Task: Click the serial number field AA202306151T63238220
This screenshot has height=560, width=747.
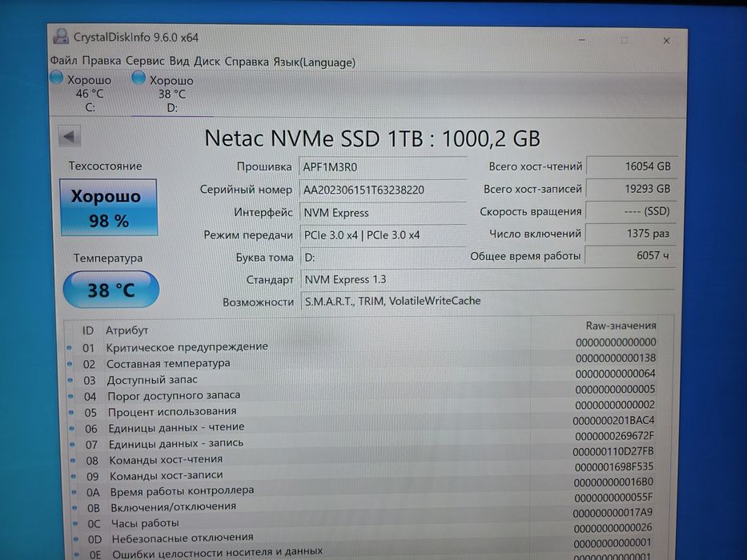Action: [x=383, y=190]
